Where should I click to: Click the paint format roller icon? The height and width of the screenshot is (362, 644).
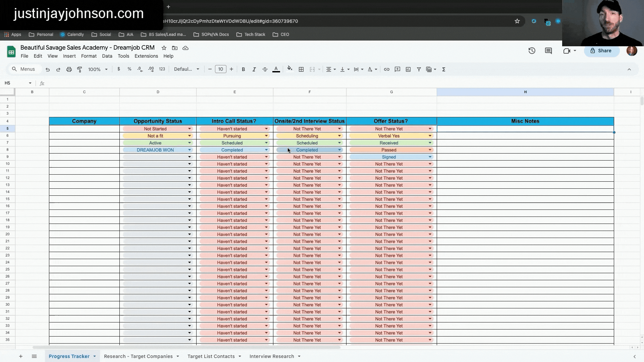click(x=79, y=69)
